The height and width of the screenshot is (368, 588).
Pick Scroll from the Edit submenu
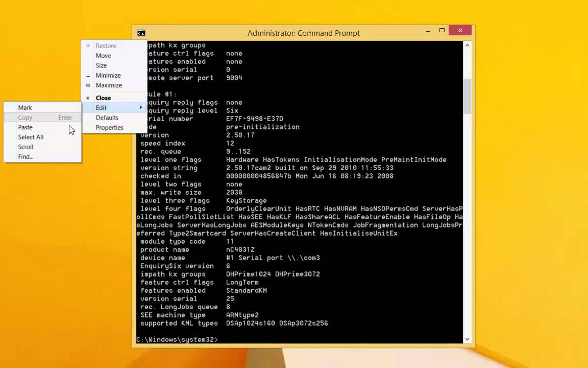[42, 147]
